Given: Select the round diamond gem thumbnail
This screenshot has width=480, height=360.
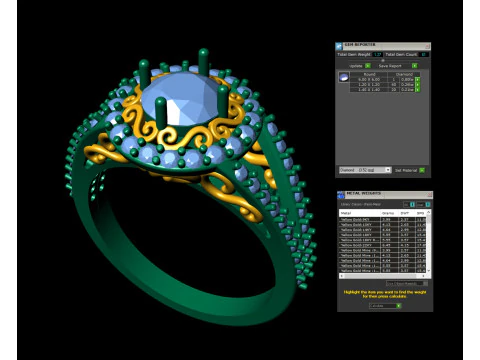Looking at the screenshot, I should tap(344, 77).
